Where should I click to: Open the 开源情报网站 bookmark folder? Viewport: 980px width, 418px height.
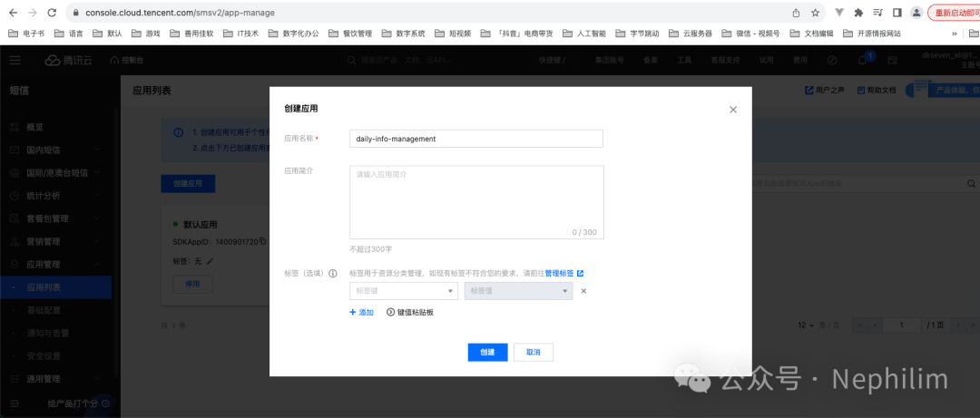point(872,34)
